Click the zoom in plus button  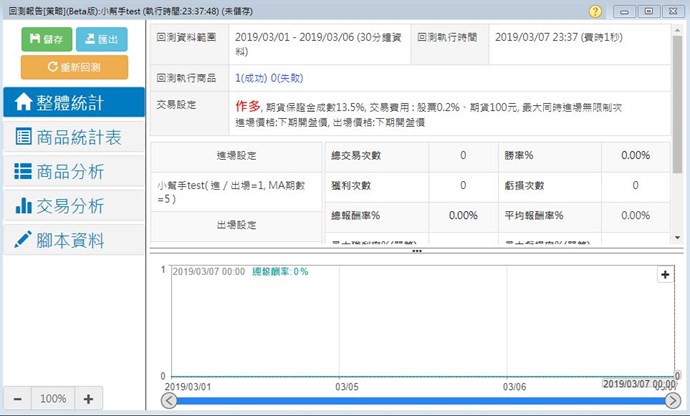pos(88,398)
